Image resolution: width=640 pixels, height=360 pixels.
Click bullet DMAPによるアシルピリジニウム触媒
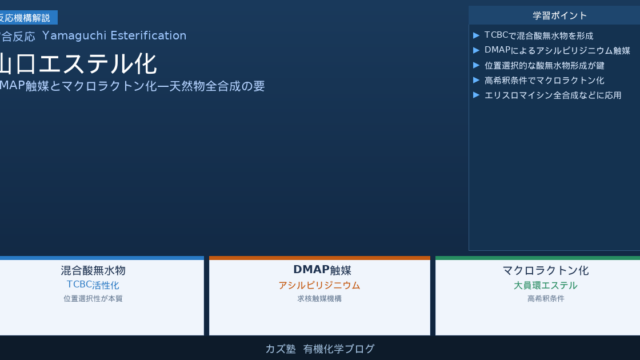(x=557, y=51)
